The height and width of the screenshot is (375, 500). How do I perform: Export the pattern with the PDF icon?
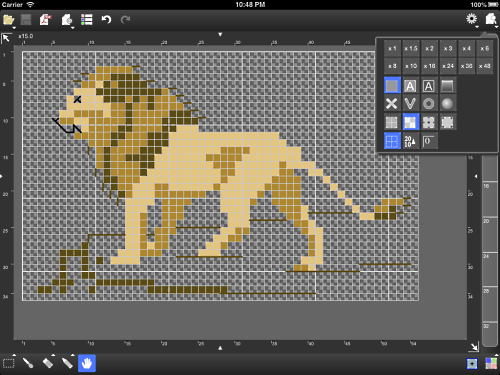tap(46, 20)
